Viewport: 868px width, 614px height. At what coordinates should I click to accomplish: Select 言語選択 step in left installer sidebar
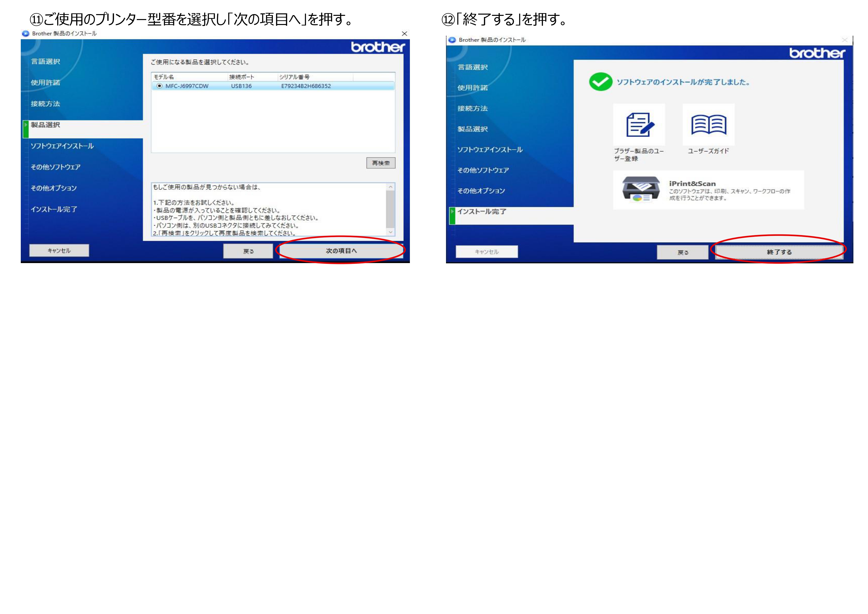45,61
